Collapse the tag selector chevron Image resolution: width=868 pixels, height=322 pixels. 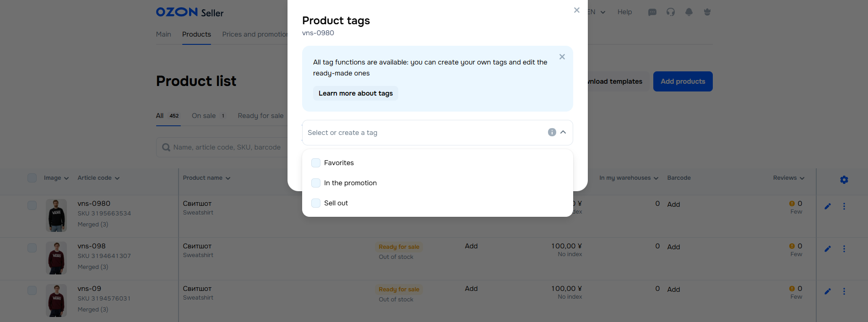(564, 132)
